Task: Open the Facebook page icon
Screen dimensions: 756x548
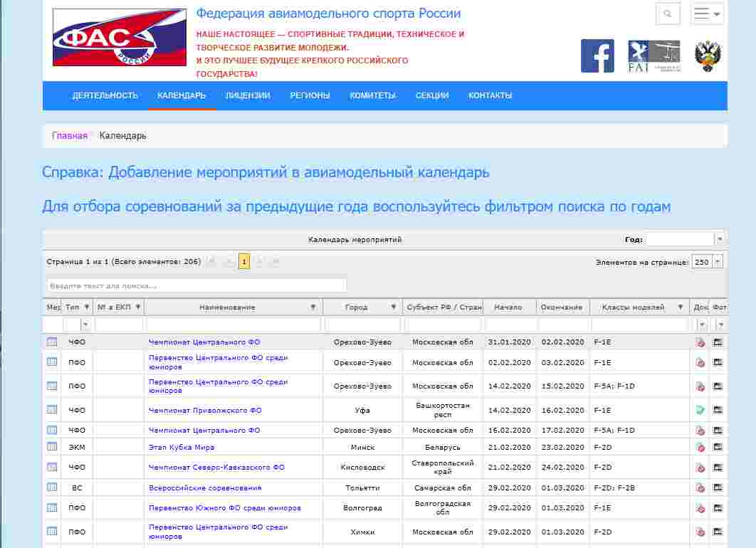Action: coord(597,56)
